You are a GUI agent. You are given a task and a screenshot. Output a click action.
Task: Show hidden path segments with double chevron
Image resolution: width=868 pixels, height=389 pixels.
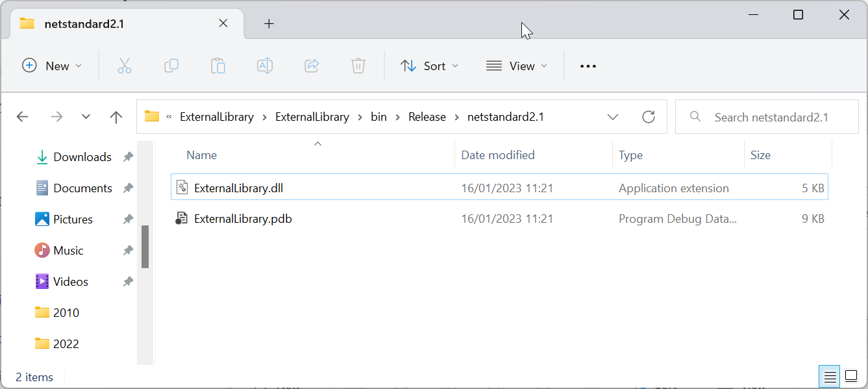169,117
